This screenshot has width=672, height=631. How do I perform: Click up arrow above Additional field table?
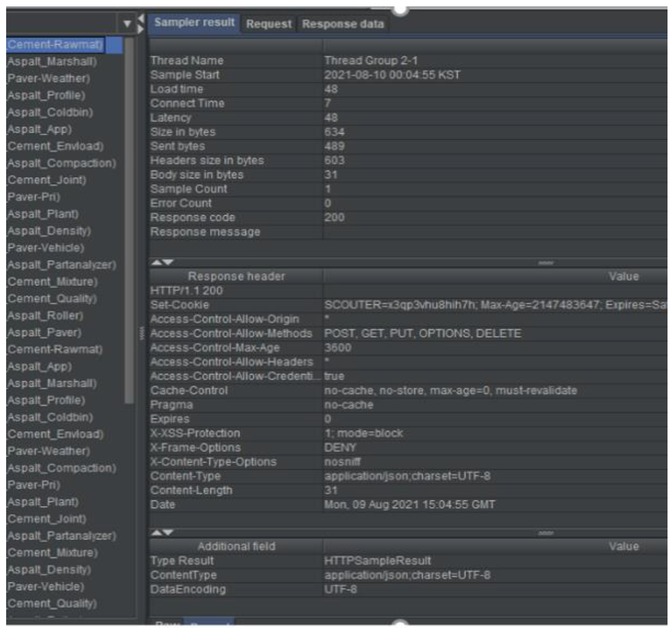point(157,533)
